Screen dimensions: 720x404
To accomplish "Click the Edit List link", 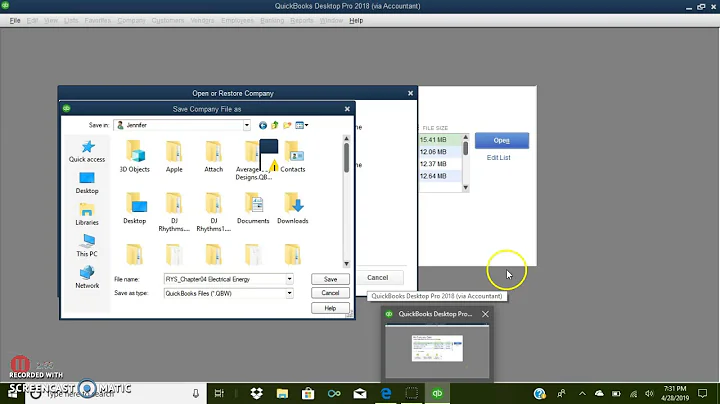I will coord(498,157).
